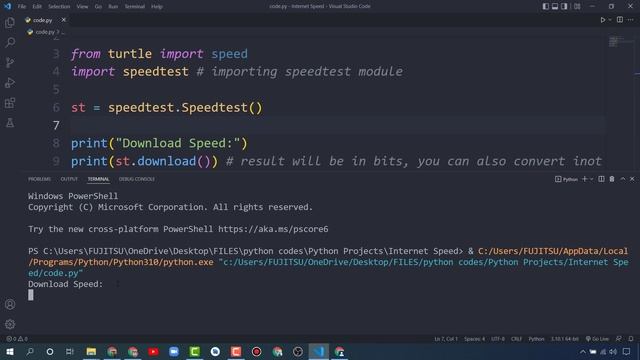Open editor More Actions ellipsis menu
Image resolution: width=640 pixels, height=360 pixels.
pos(631,20)
